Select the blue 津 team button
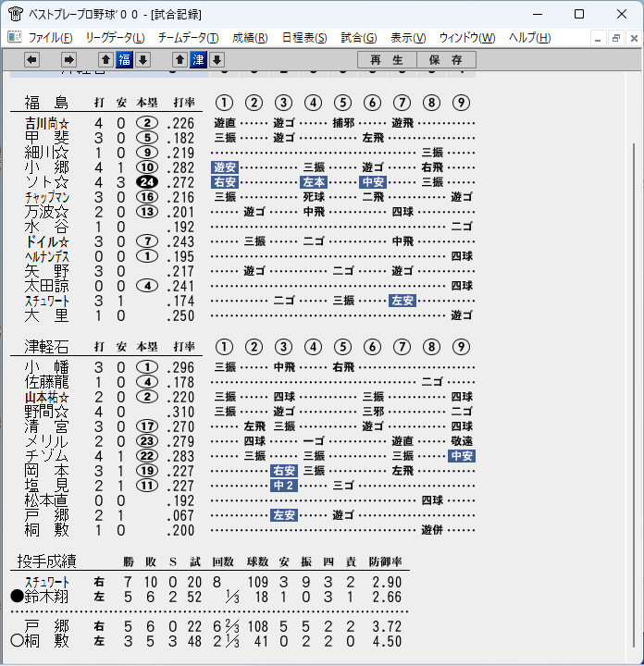Image resolution: width=644 pixels, height=666 pixels. (198, 60)
